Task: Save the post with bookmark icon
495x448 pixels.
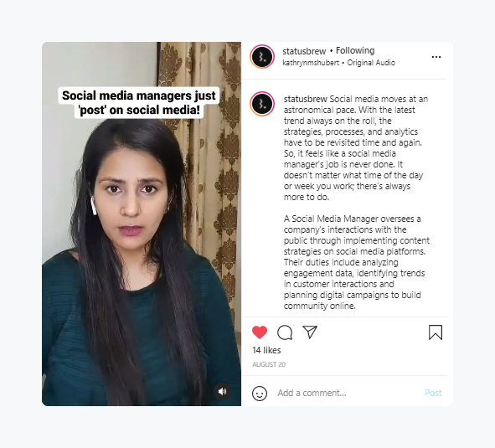Action: pyautogui.click(x=436, y=332)
